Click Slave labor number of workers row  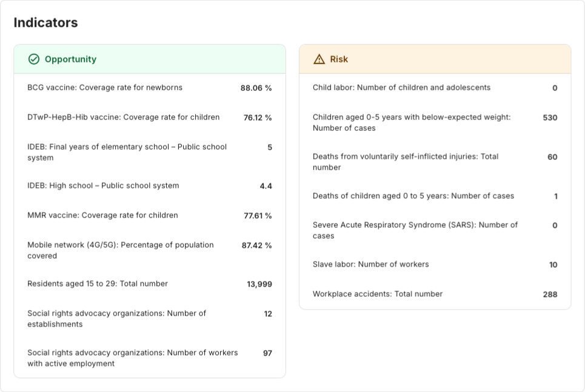tap(370, 265)
